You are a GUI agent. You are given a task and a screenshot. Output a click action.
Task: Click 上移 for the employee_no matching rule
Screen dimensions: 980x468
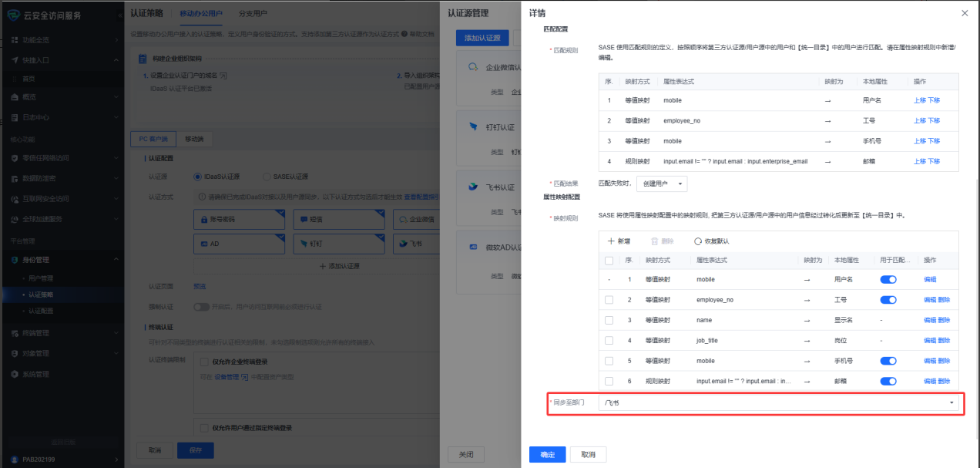(x=919, y=120)
